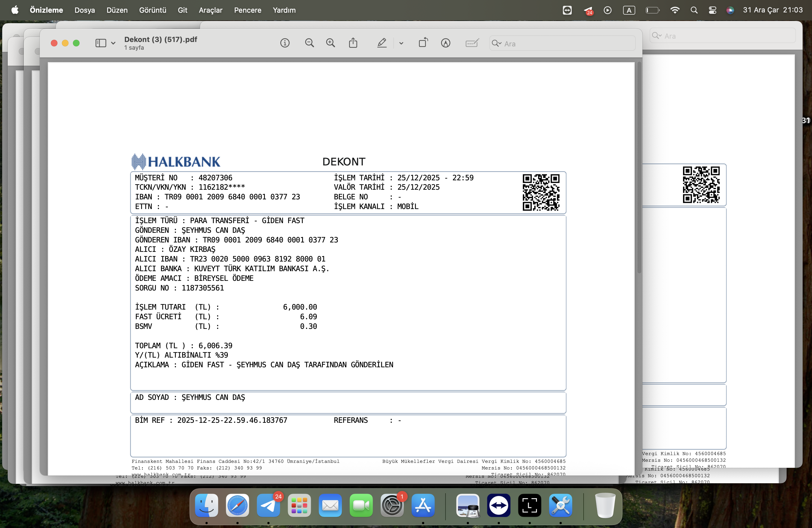
Task: Open date and time notification center
Action: [773, 10]
